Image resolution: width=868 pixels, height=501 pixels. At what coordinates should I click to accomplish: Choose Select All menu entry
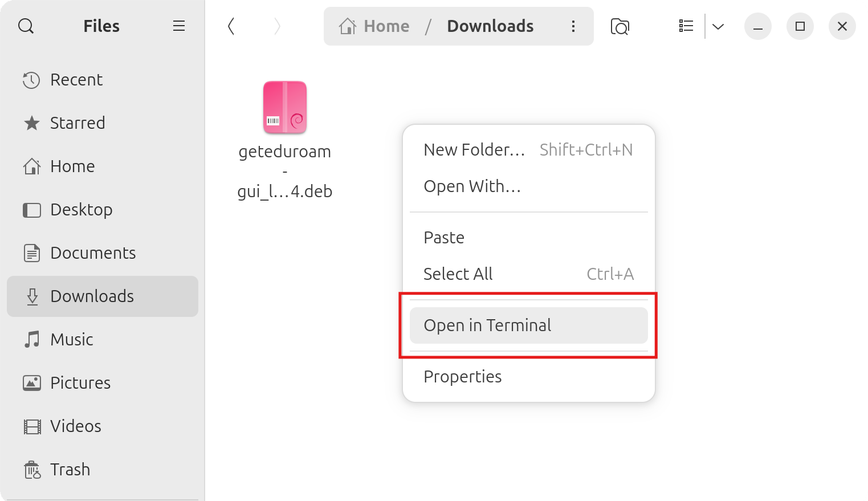pyautogui.click(x=458, y=274)
